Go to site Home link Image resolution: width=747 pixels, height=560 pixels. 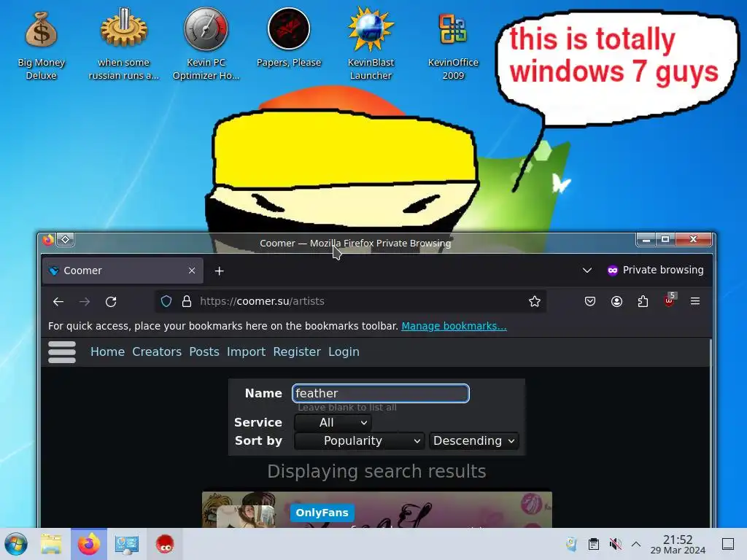click(108, 352)
